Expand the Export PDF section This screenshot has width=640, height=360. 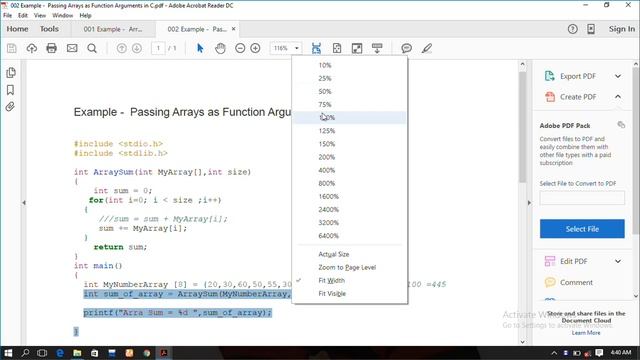(618, 76)
